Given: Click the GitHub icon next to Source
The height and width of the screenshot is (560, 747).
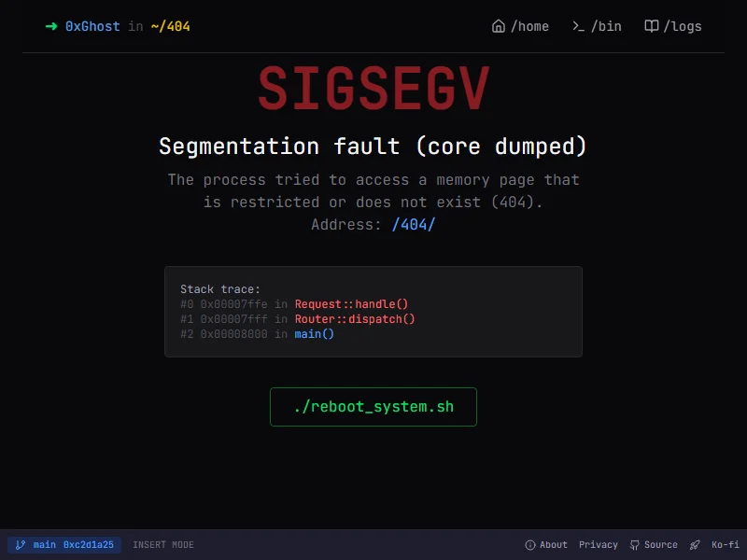Looking at the screenshot, I should click(x=635, y=545).
